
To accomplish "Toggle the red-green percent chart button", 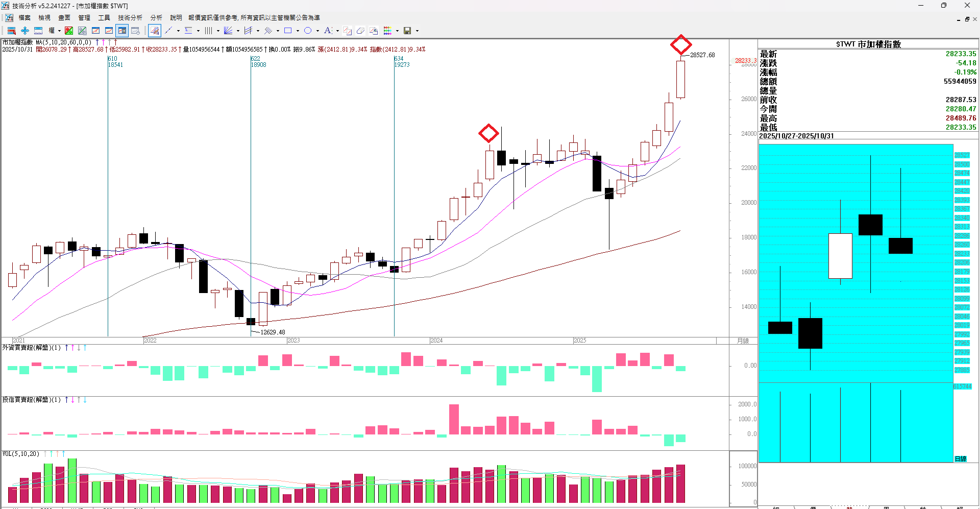I will (x=69, y=31).
